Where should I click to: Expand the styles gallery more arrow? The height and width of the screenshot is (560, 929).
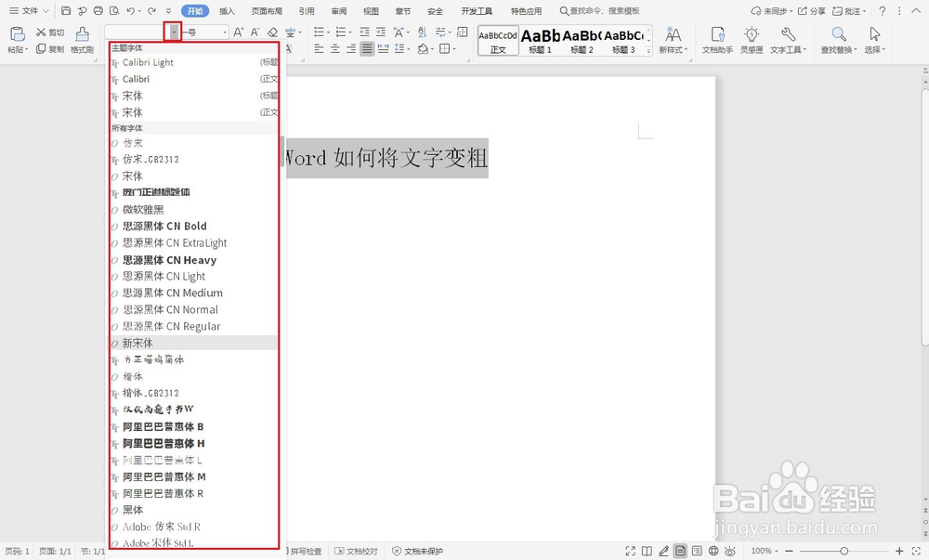[x=648, y=51]
